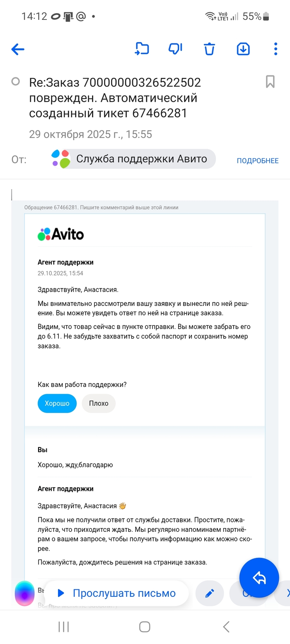Rate support as Хорошо
Screen dimensions: 290x644
coord(57,403)
